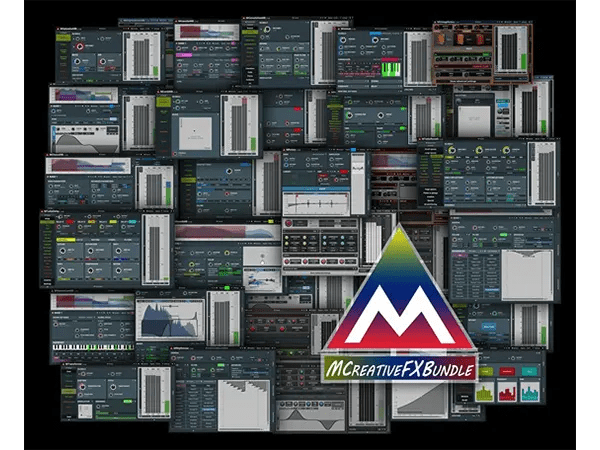Click the blue spectrum analyzer graph
The image size is (600, 450).
click(x=170, y=320)
